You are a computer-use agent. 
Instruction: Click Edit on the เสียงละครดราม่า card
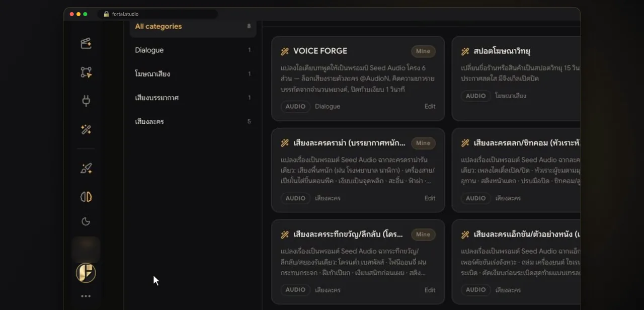pos(430,198)
